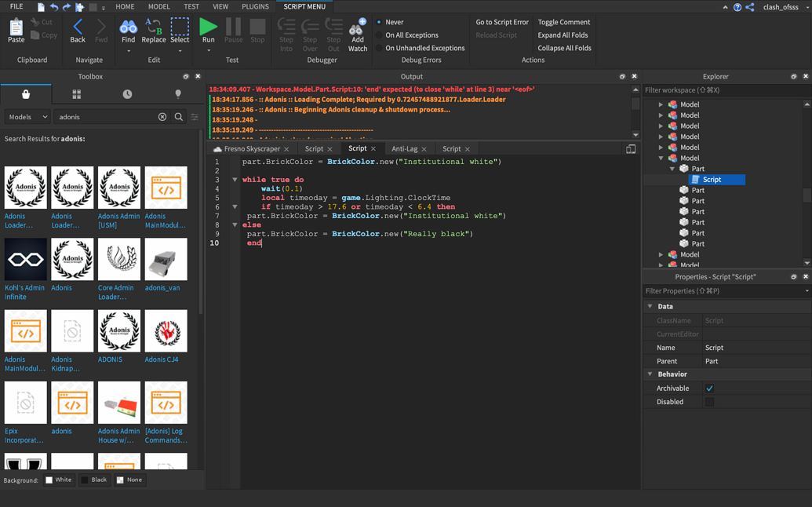Click the share icon beside username
Viewport: 812px width, 507px height.
tap(750, 7)
